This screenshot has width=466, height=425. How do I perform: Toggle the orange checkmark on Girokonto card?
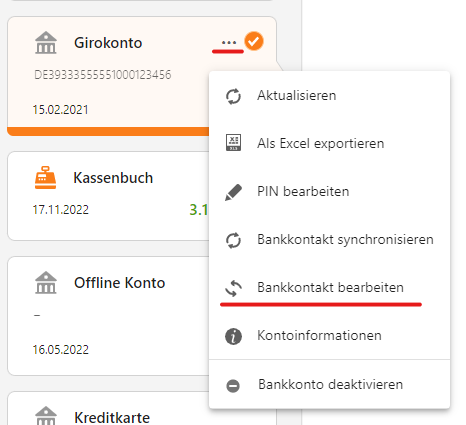point(254,41)
